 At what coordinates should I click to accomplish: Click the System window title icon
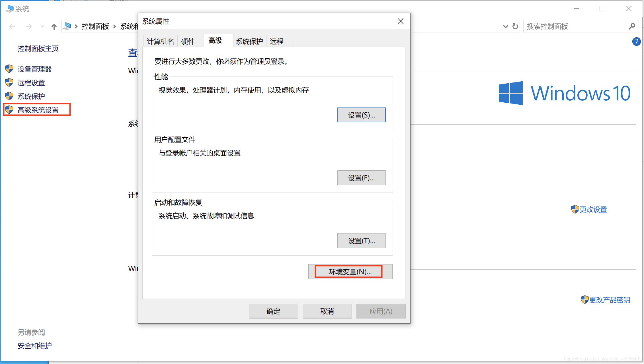pos(9,9)
